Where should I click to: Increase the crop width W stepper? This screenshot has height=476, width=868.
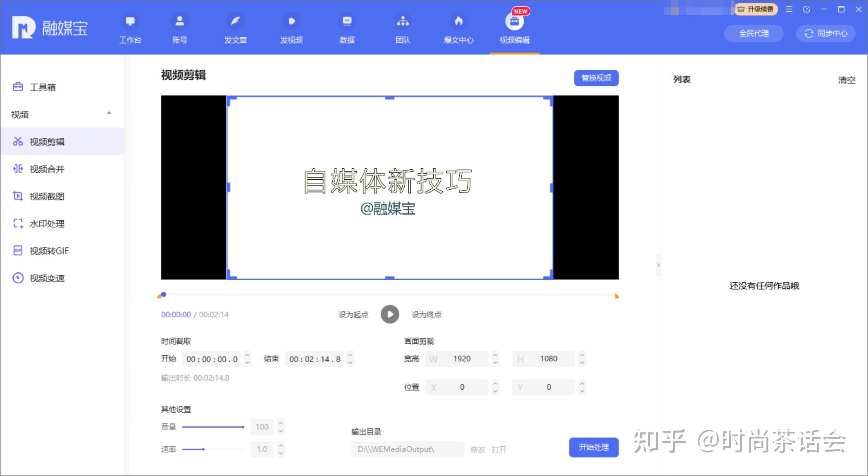click(495, 355)
